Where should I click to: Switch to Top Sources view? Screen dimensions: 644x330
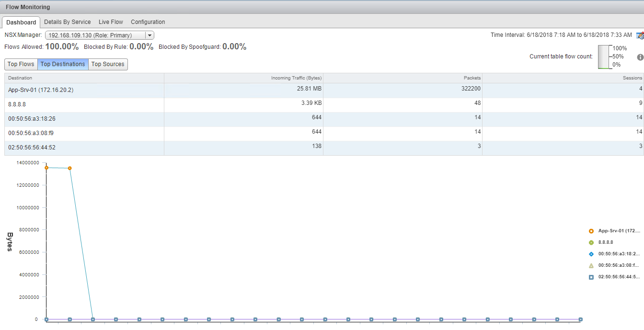click(x=108, y=64)
